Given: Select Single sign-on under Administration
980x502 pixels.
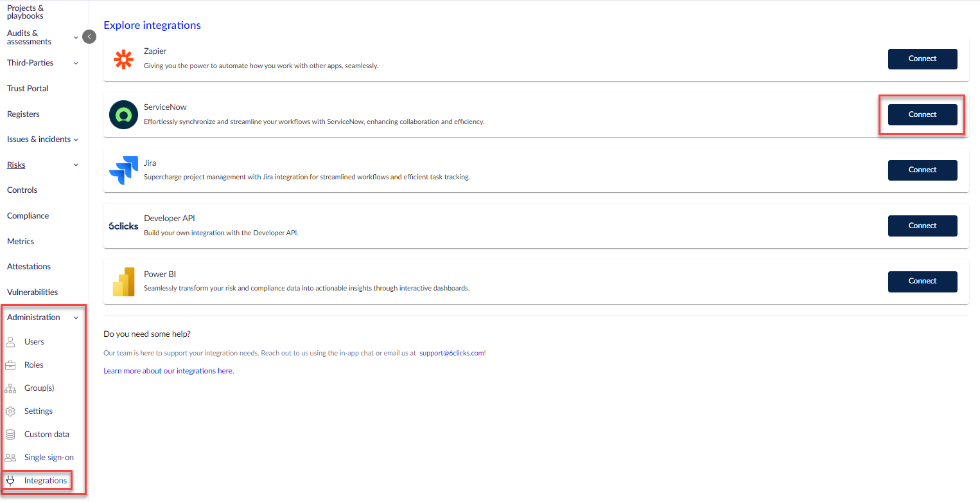Looking at the screenshot, I should (49, 458).
